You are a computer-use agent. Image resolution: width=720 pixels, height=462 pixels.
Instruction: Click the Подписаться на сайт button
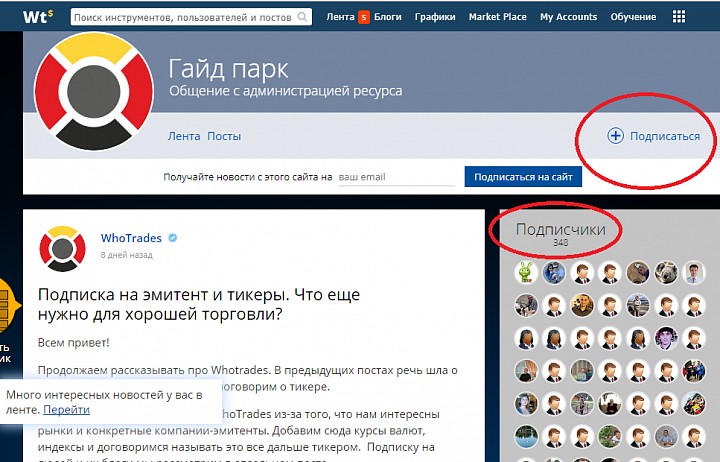(523, 177)
